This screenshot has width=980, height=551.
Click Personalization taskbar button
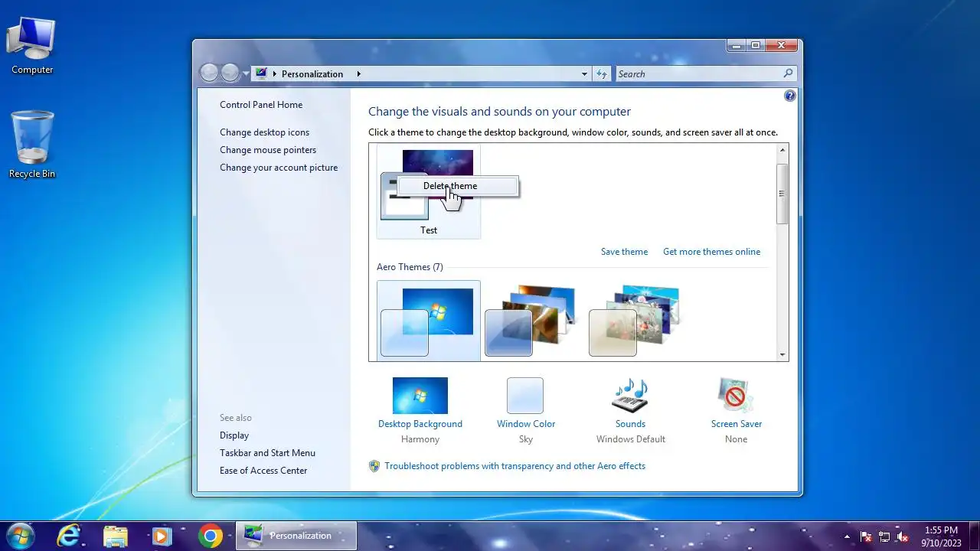(296, 536)
